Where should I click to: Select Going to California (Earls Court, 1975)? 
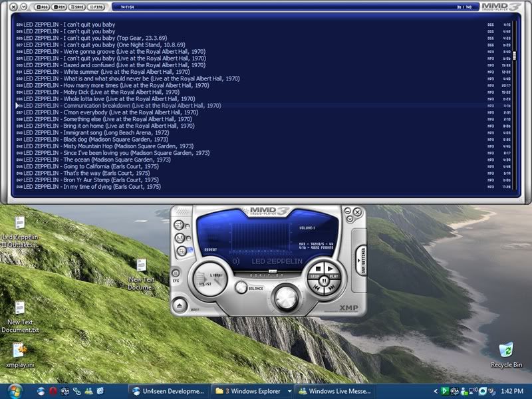[263, 167]
